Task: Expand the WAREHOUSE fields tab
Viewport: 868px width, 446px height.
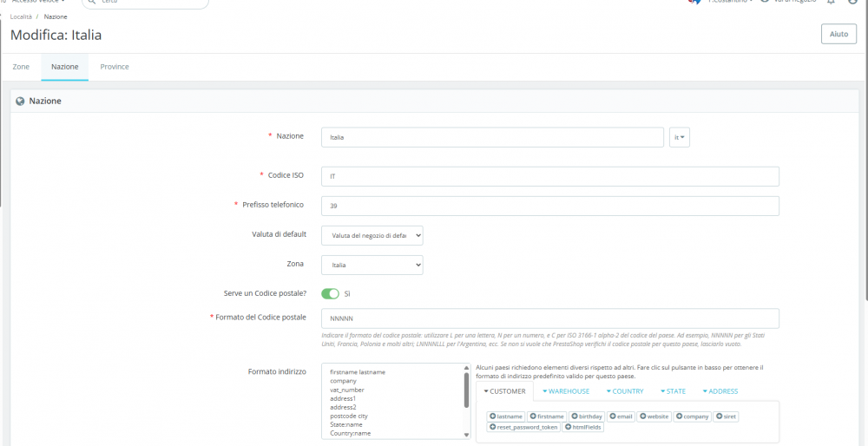Action: coord(566,391)
